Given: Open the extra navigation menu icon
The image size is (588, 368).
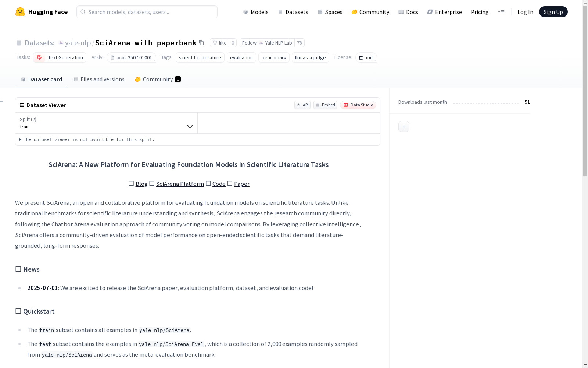Looking at the screenshot, I should [501, 12].
